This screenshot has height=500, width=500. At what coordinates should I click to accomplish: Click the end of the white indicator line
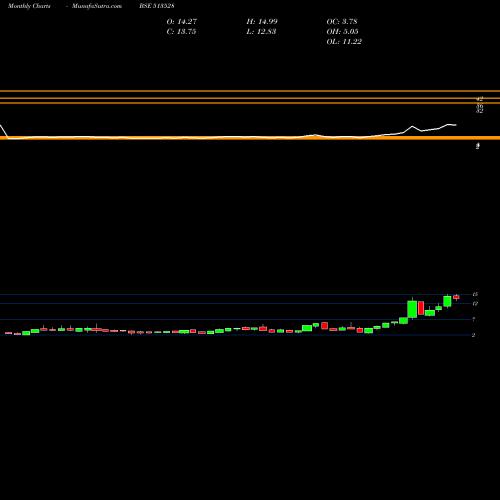click(456, 125)
